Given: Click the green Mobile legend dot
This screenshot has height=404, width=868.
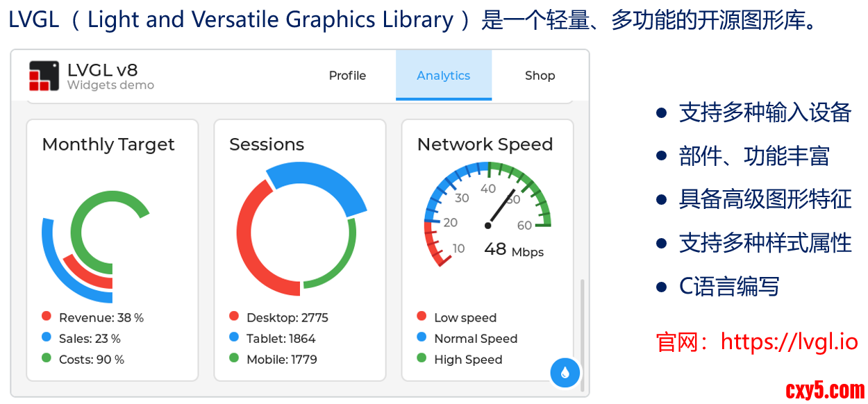Looking at the screenshot, I should (x=234, y=358).
